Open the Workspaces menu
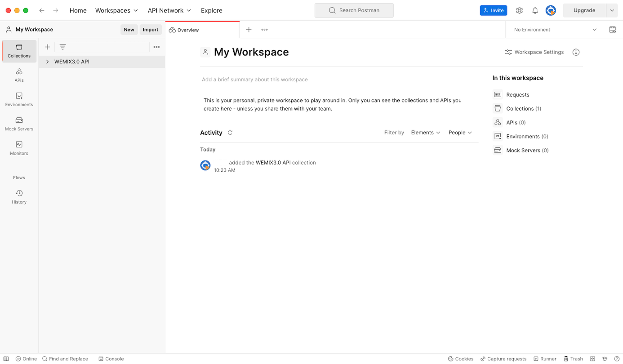The height and width of the screenshot is (364, 623). tap(116, 10)
